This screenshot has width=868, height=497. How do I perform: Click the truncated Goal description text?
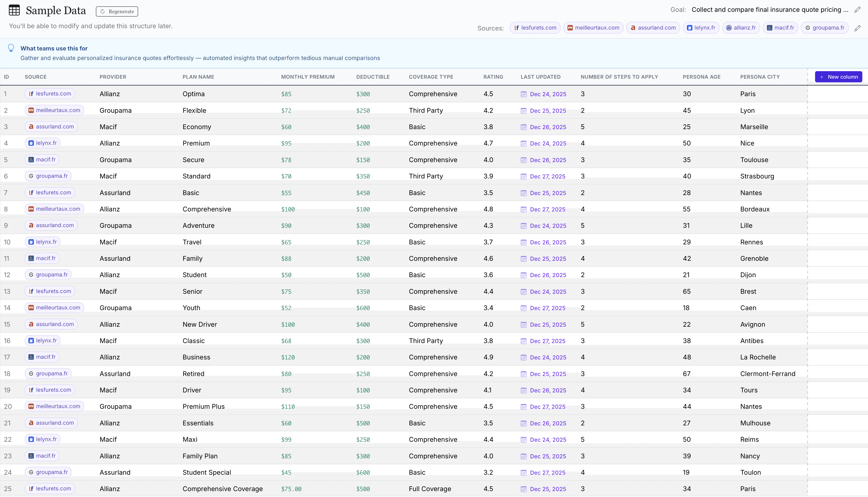[769, 10]
